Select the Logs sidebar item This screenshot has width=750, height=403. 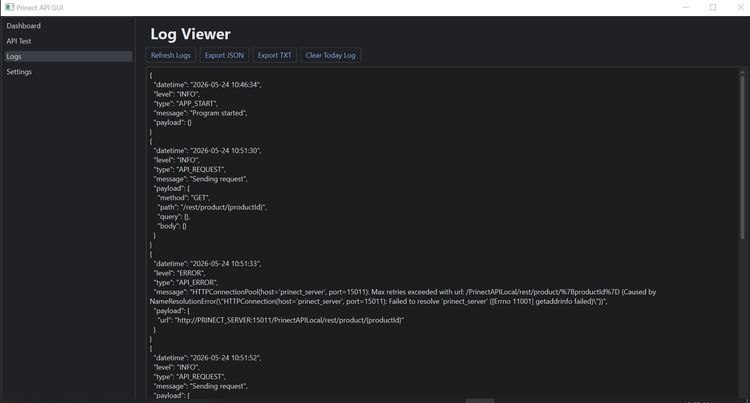pos(67,56)
